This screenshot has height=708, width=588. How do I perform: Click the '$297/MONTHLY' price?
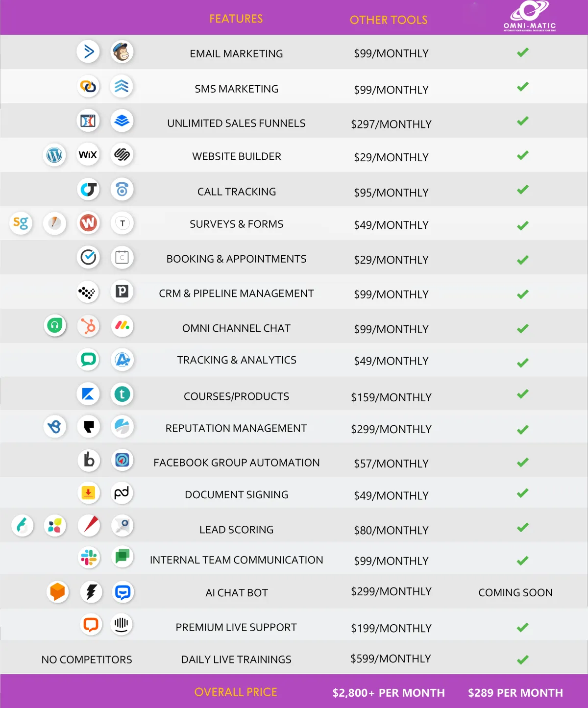point(391,124)
